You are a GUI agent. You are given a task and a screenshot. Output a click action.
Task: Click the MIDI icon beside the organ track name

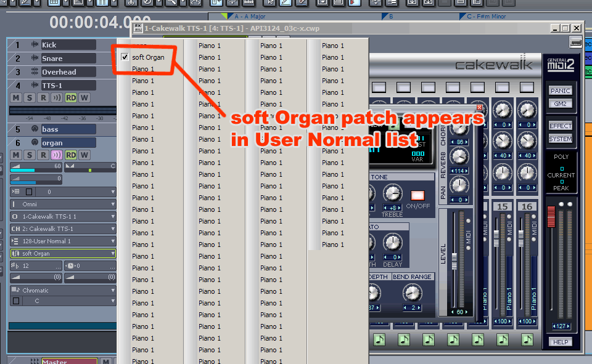(x=35, y=142)
